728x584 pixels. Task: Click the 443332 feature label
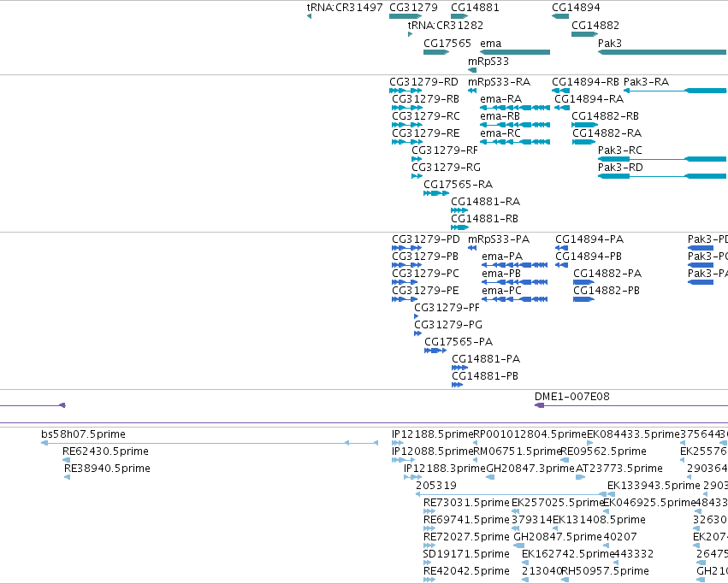point(634,554)
